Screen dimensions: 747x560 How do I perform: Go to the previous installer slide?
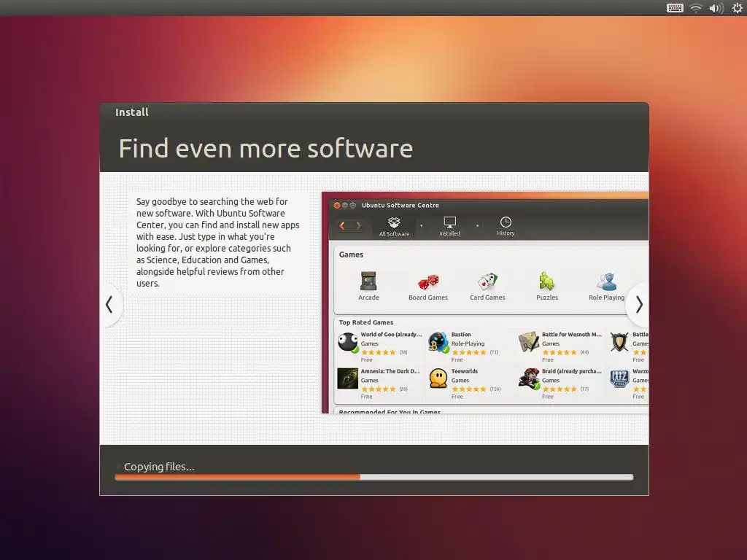tap(109, 305)
